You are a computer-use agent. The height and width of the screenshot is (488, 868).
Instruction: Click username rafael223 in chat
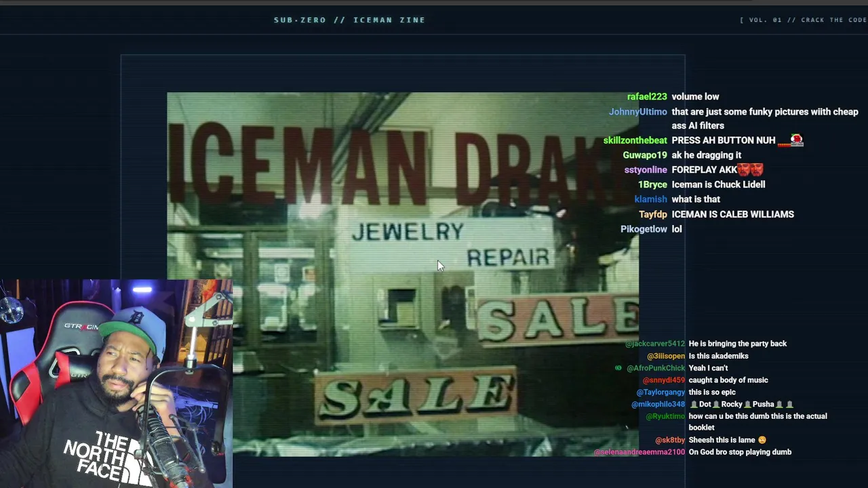[x=647, y=97]
